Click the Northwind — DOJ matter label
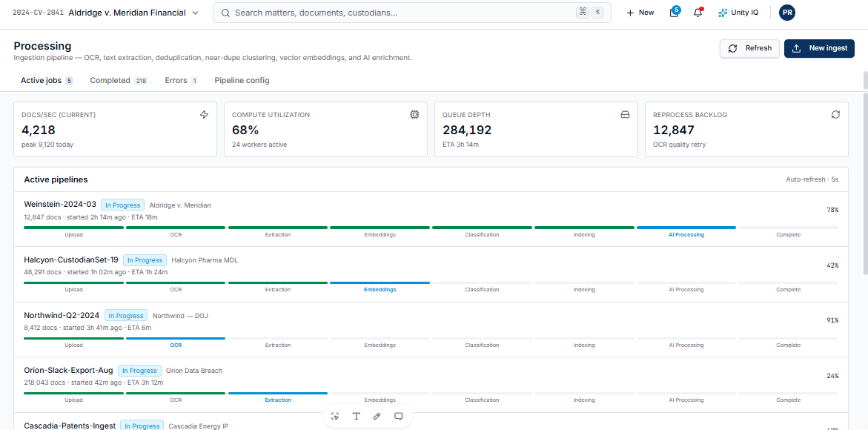868x430 pixels. click(180, 315)
